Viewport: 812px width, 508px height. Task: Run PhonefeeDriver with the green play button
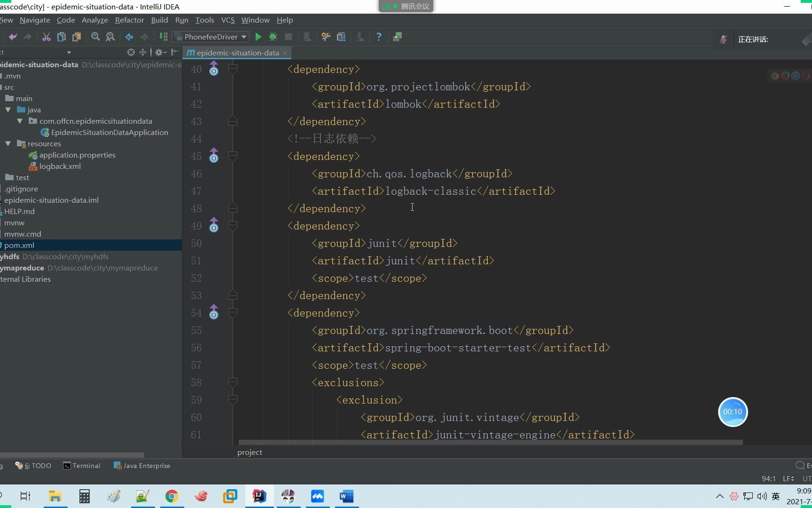pyautogui.click(x=258, y=37)
